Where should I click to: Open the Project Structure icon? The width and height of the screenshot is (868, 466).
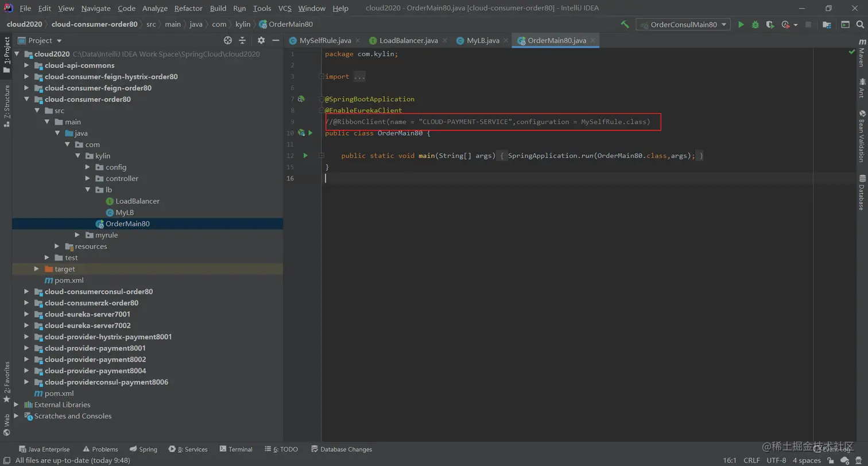[827, 25]
